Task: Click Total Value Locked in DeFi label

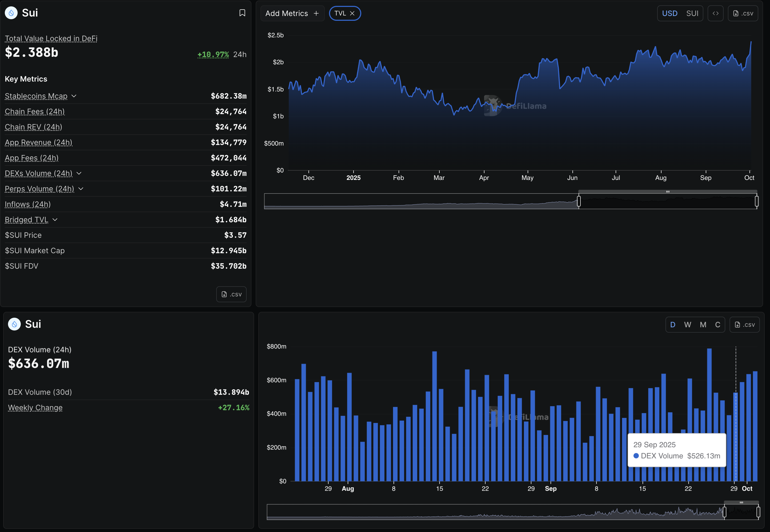Action: click(51, 38)
